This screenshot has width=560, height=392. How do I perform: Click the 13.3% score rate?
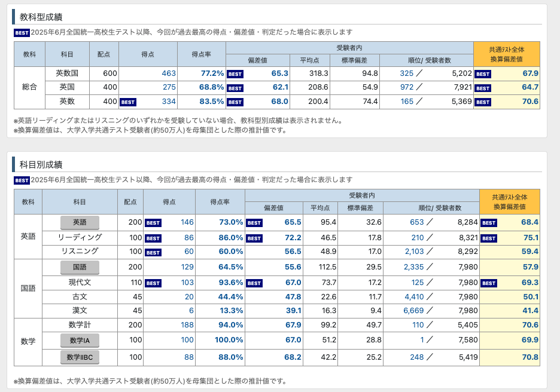point(232,311)
